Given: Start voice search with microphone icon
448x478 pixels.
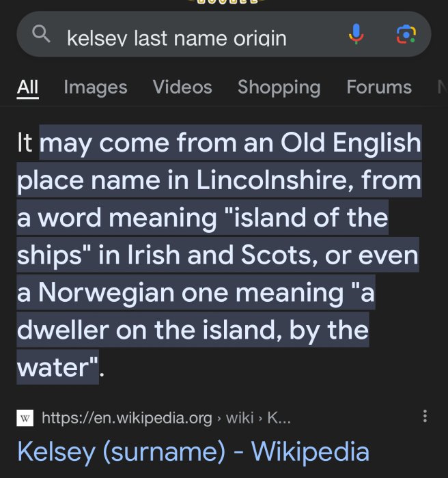Looking at the screenshot, I should click(x=356, y=34).
